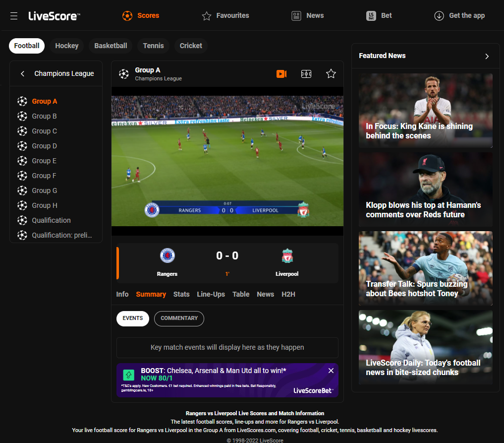Screen dimensions: 504x443
Task: Star the Group A match as favourite
Action: click(x=331, y=73)
